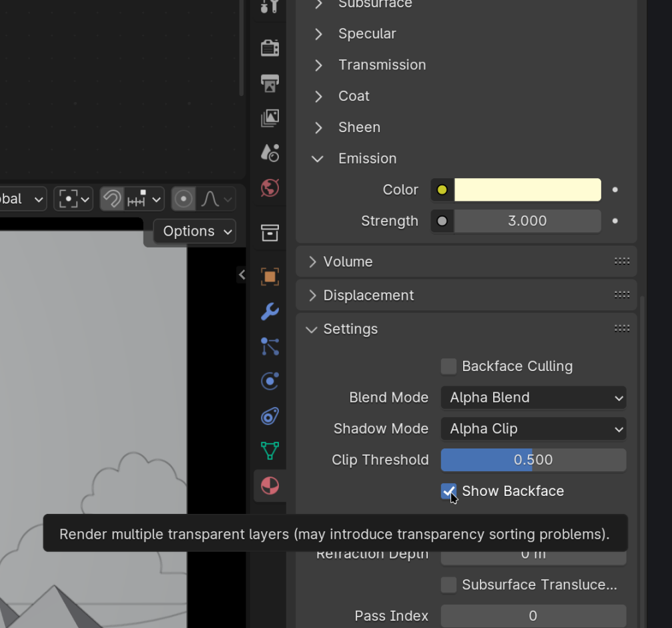Screen dimensions: 672x628
Task: Expand the Displacement panel
Action: pyautogui.click(x=368, y=296)
